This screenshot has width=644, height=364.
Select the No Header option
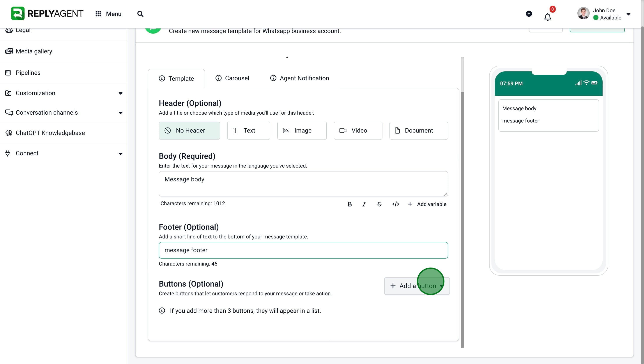(x=189, y=131)
